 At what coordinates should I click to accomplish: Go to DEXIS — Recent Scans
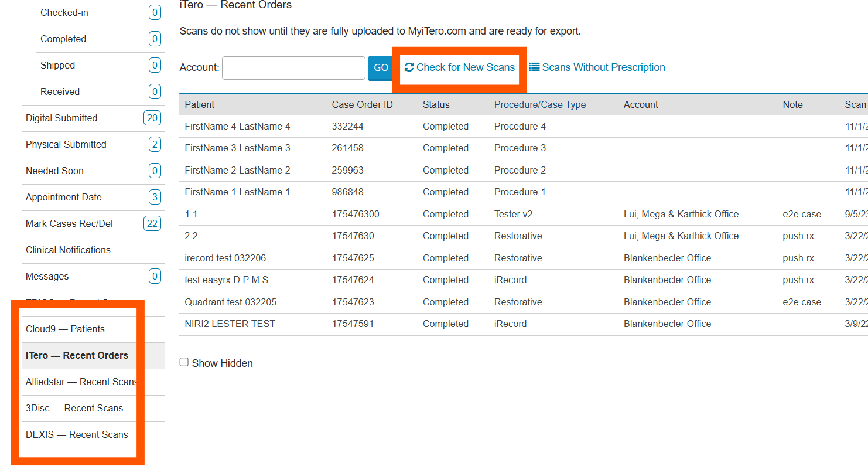pos(77,434)
